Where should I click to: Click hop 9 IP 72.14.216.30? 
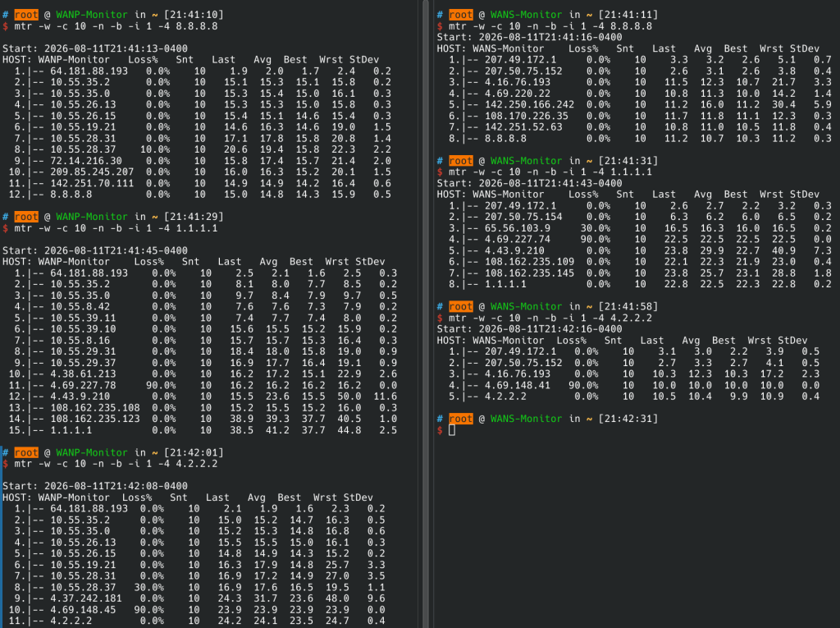[x=86, y=161]
